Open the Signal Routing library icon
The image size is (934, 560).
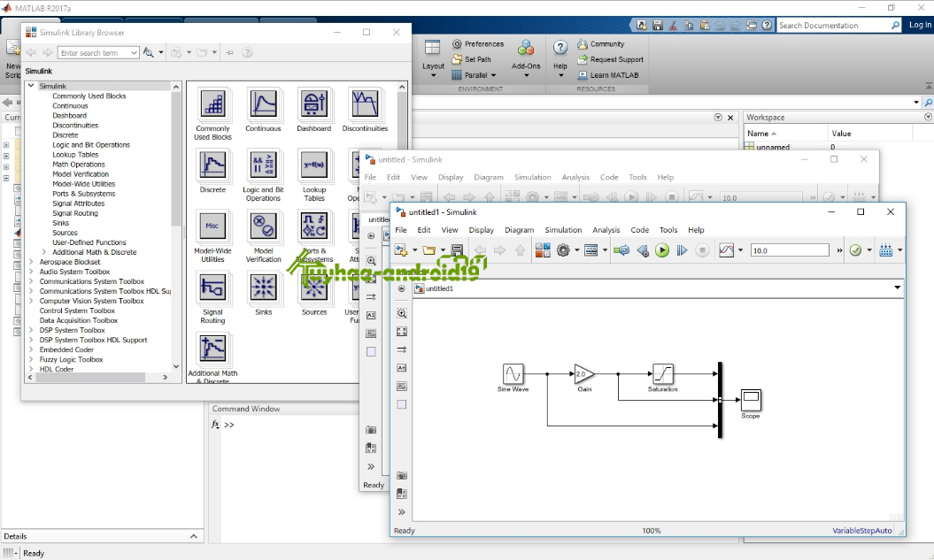point(212,288)
